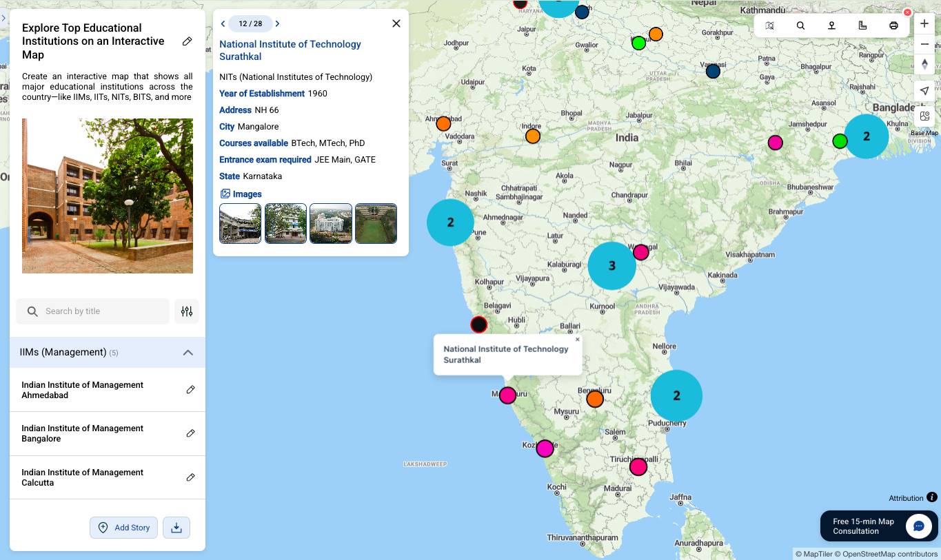Expand the cluster of 3 near Kalaburagi
Viewport: 941px width, 560px height.
click(611, 265)
